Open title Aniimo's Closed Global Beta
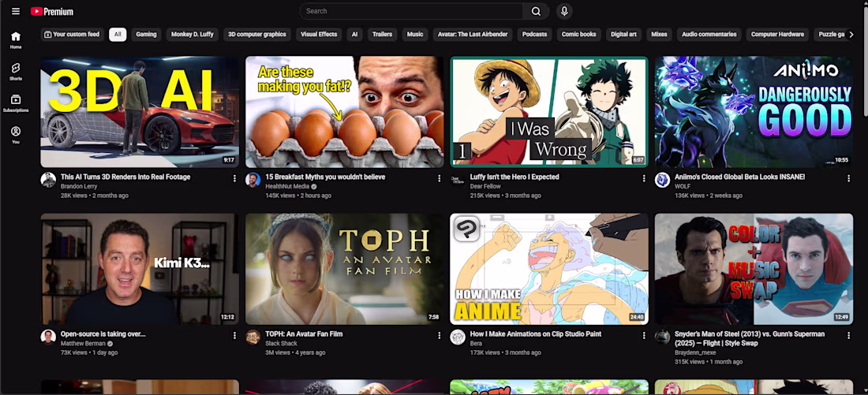 [x=739, y=177]
